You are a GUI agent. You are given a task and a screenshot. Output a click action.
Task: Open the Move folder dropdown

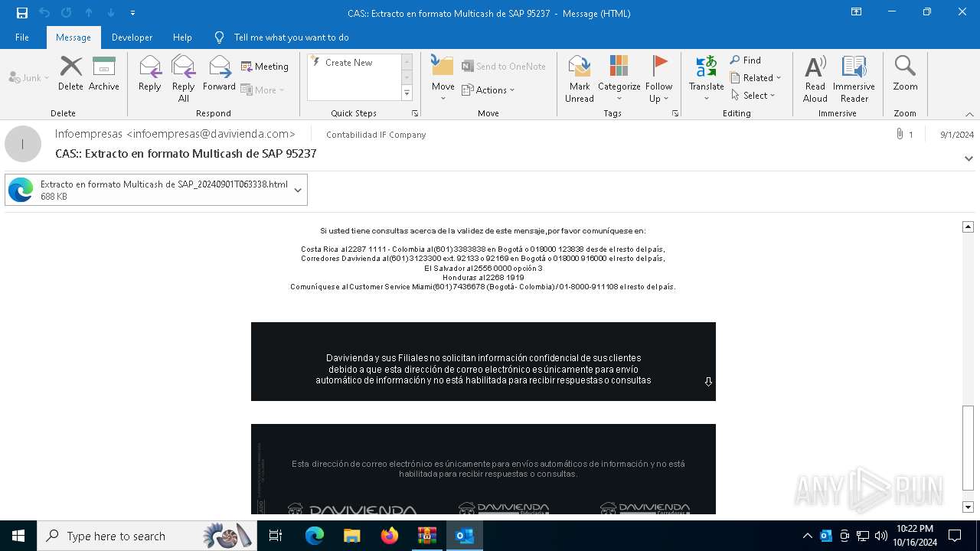tap(443, 78)
